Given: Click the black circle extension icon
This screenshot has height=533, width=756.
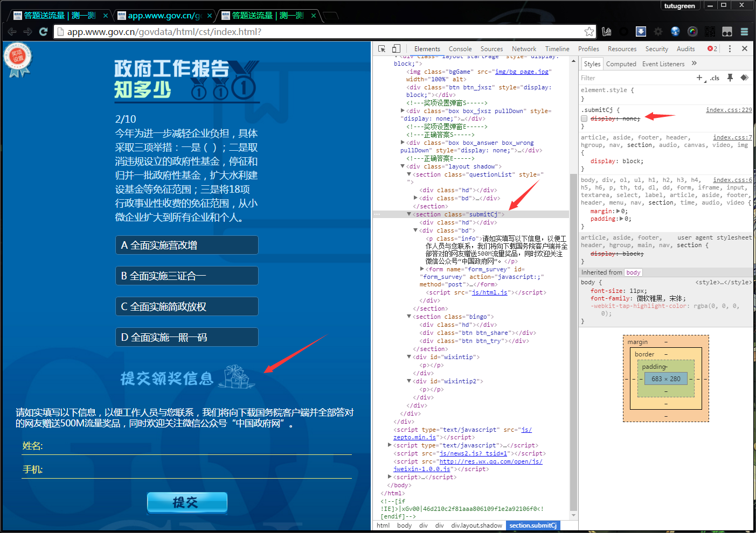Looking at the screenshot, I should point(623,32).
